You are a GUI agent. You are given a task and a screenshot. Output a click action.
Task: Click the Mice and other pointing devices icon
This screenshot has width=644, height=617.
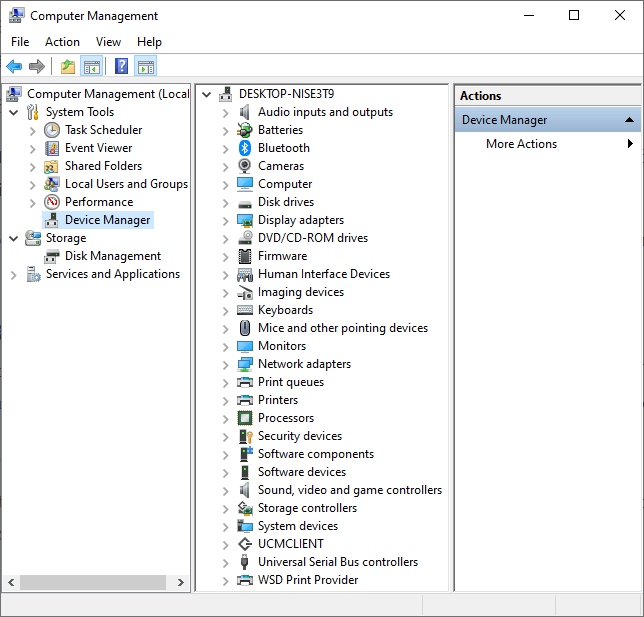[245, 328]
